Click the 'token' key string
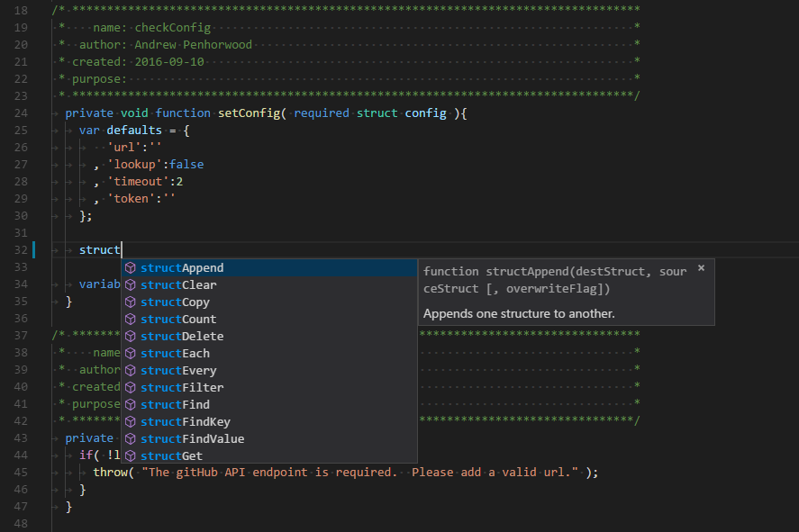Viewport: 799px width, 532px height. (131, 199)
